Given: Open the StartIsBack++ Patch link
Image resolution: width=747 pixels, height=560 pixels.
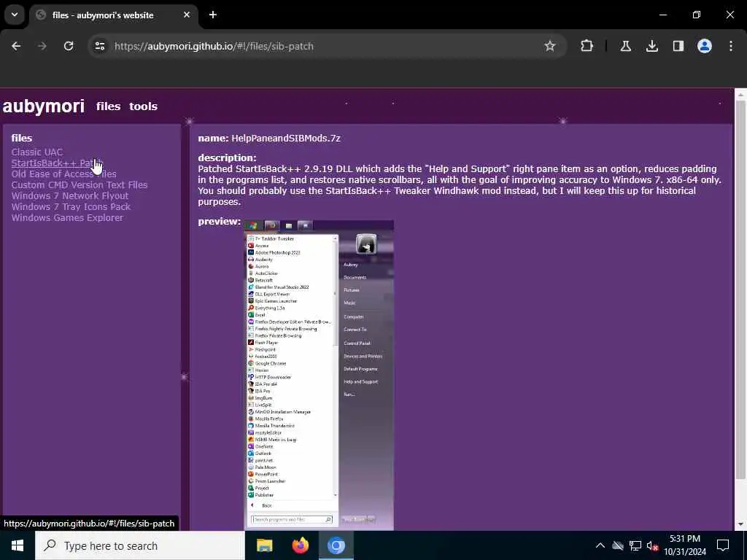Looking at the screenshot, I should pos(56,163).
